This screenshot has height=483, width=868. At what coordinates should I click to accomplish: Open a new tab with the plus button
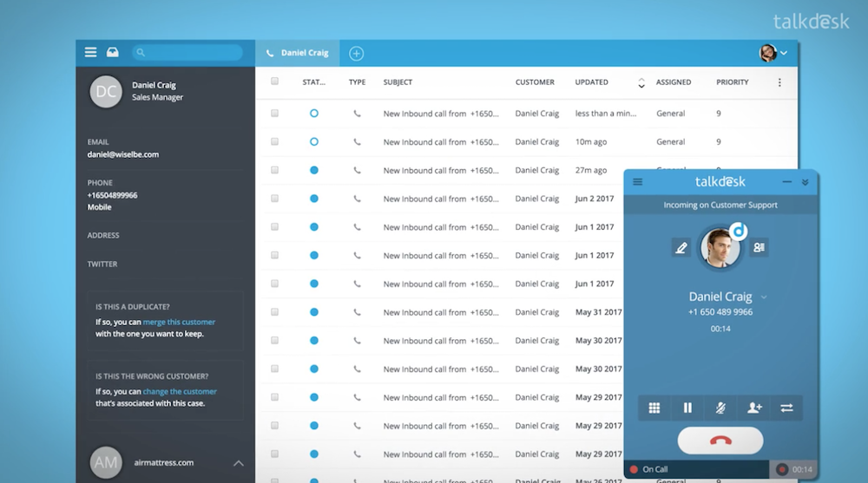pos(356,53)
